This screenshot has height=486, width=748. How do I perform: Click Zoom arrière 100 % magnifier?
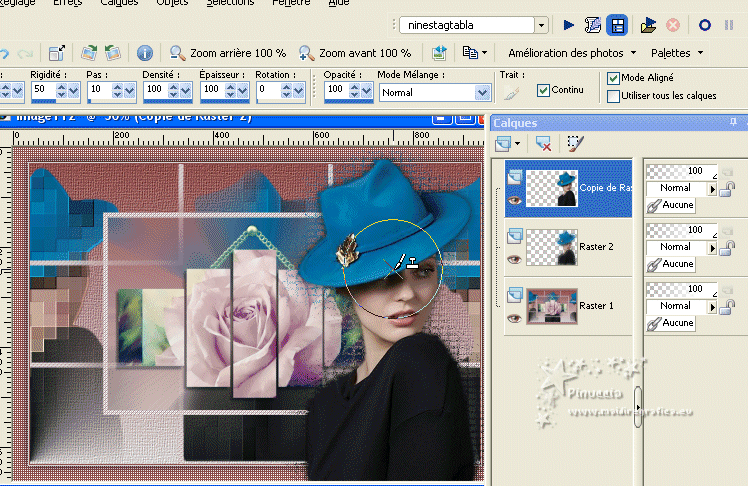177,53
